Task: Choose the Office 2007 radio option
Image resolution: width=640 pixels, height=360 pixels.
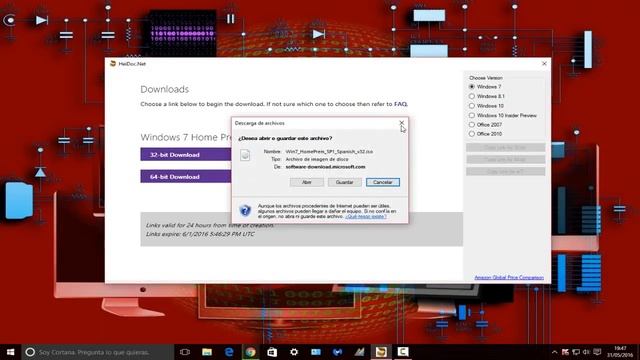Action: tap(472, 124)
